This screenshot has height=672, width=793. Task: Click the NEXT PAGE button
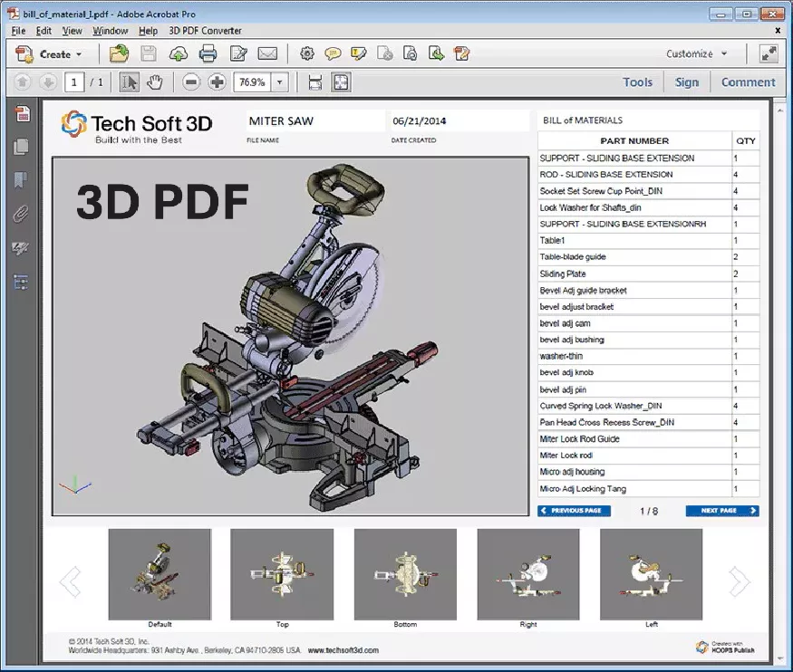coord(722,511)
